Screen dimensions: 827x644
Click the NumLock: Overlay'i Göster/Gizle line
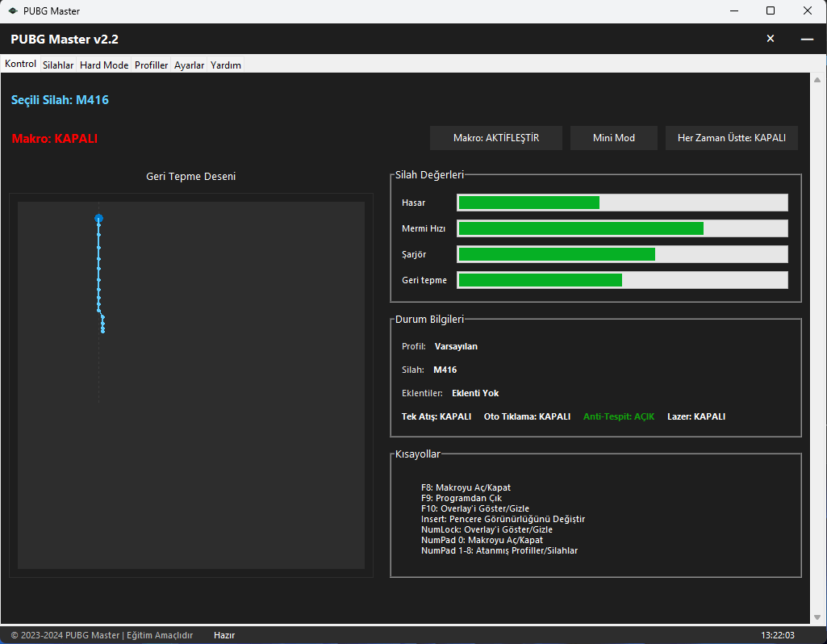[x=487, y=529]
